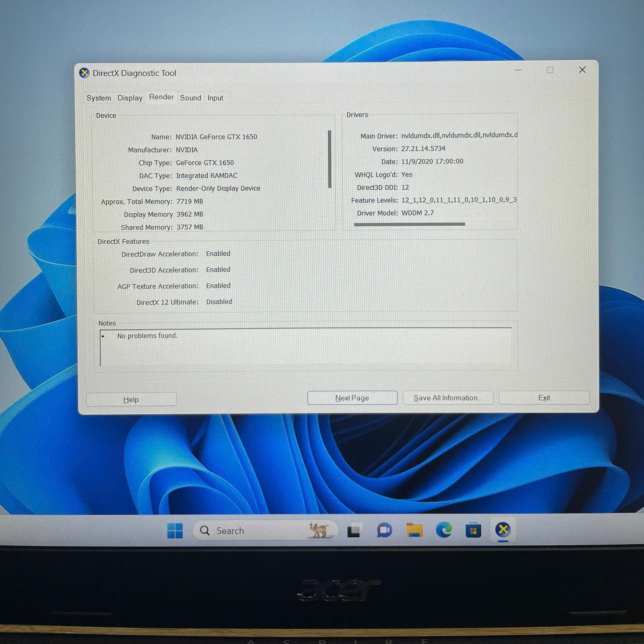Click shared memory value '3757 MB'
Screen dimensions: 644x644
coord(190,227)
